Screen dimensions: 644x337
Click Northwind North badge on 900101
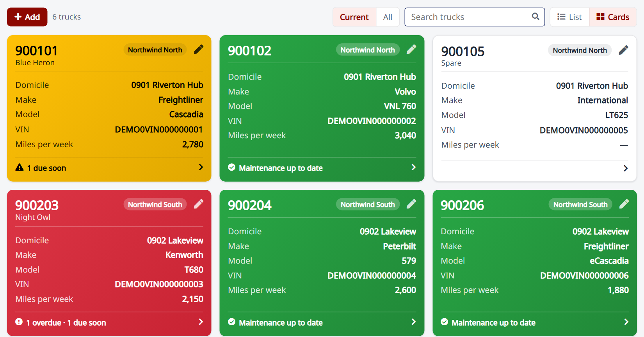click(x=155, y=50)
